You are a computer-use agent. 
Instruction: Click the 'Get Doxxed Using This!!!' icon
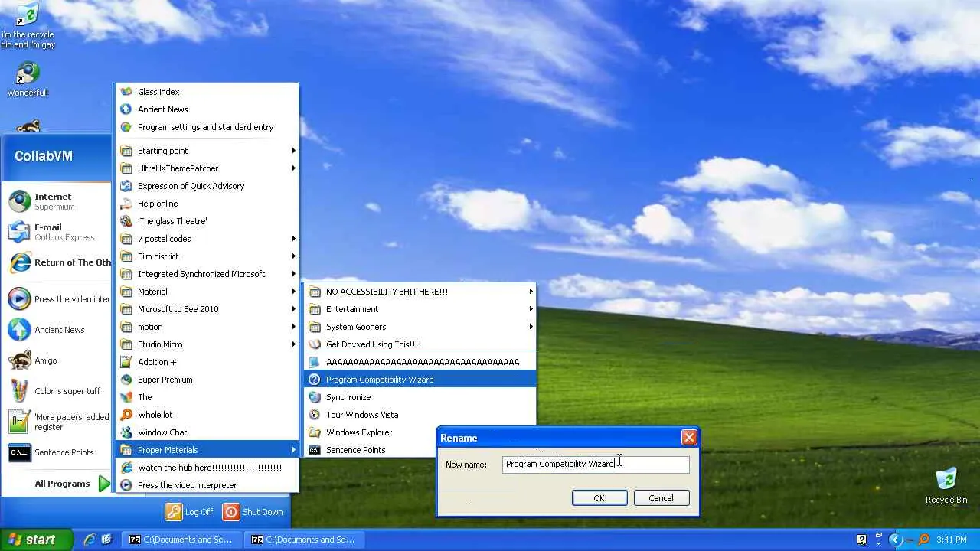pyautogui.click(x=314, y=344)
